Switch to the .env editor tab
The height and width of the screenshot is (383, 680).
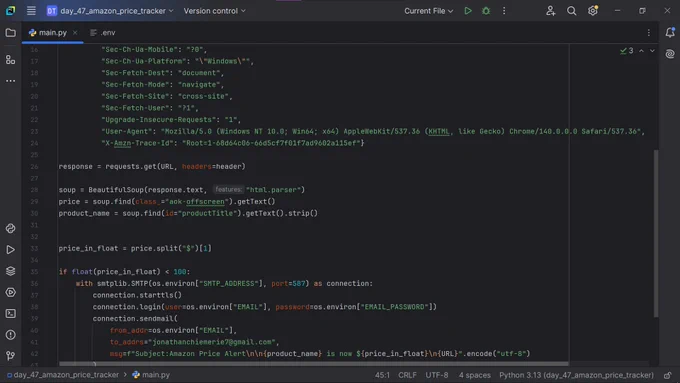[103, 33]
